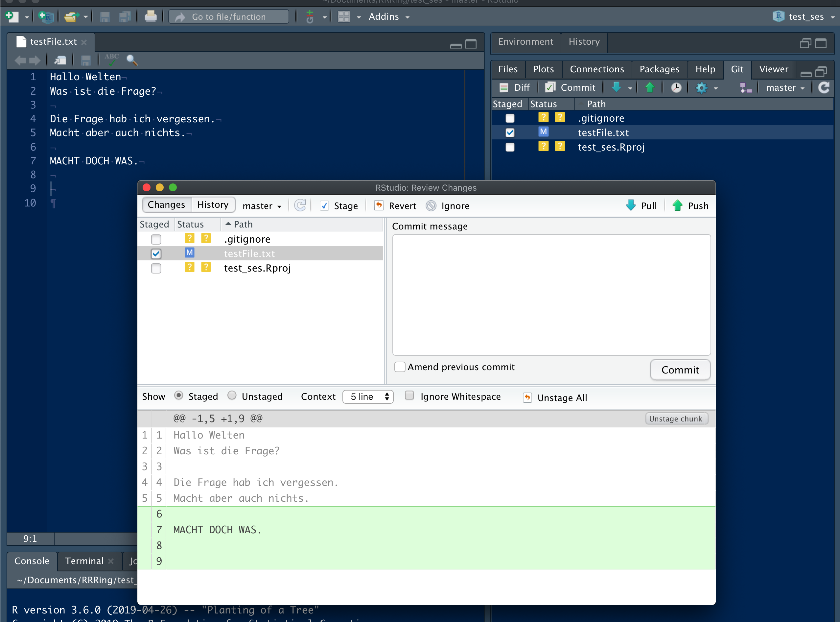Click the Print icon in main toolbar
This screenshot has height=622, width=840.
point(151,16)
